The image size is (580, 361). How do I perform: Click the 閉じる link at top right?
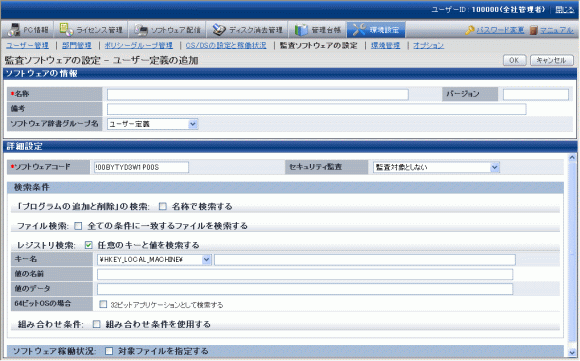(564, 10)
